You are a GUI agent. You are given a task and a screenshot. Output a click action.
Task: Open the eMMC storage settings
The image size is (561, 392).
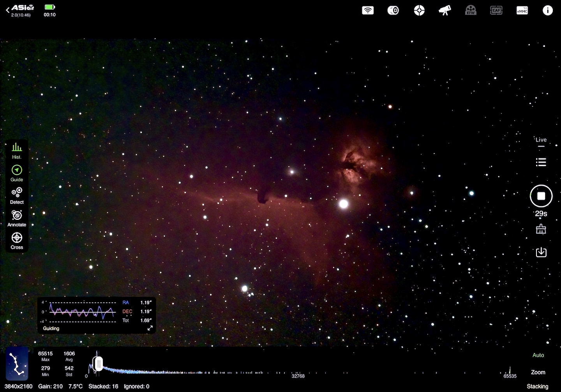coord(522,11)
